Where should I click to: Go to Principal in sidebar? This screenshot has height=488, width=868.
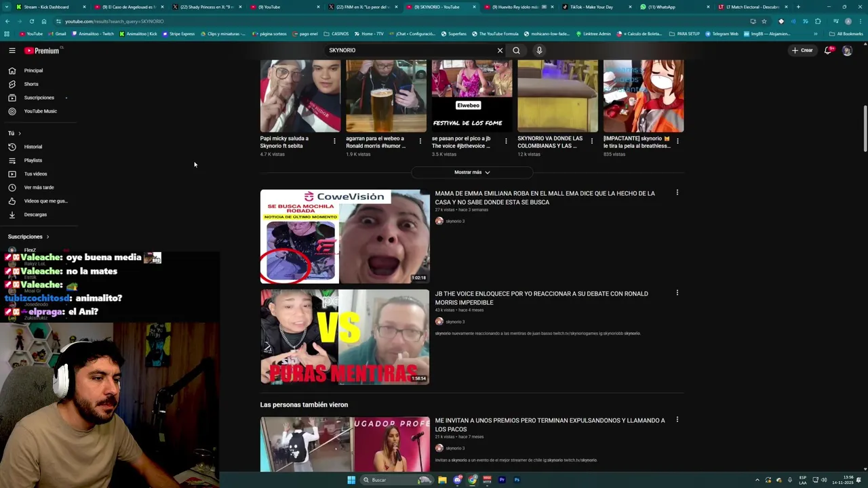pyautogui.click(x=34, y=70)
